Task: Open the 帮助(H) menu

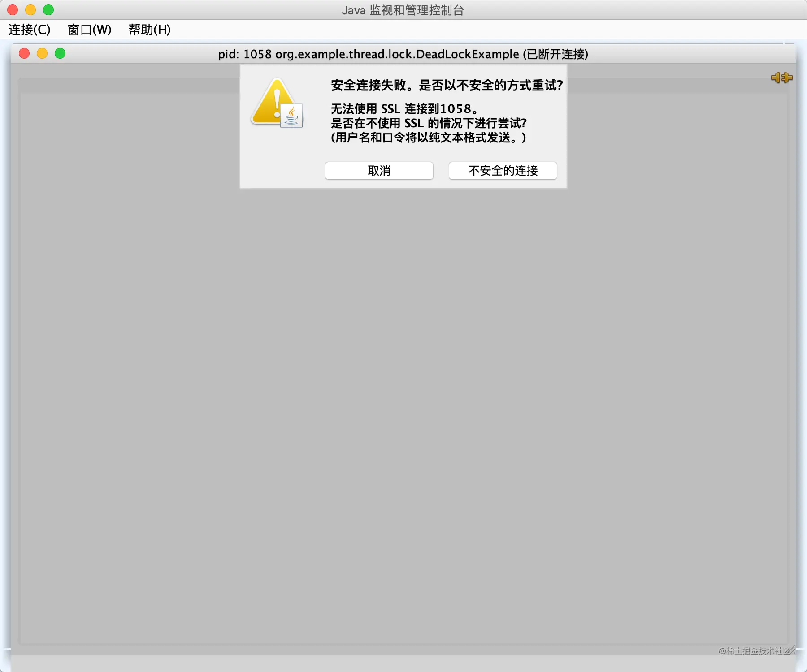Action: 149,30
